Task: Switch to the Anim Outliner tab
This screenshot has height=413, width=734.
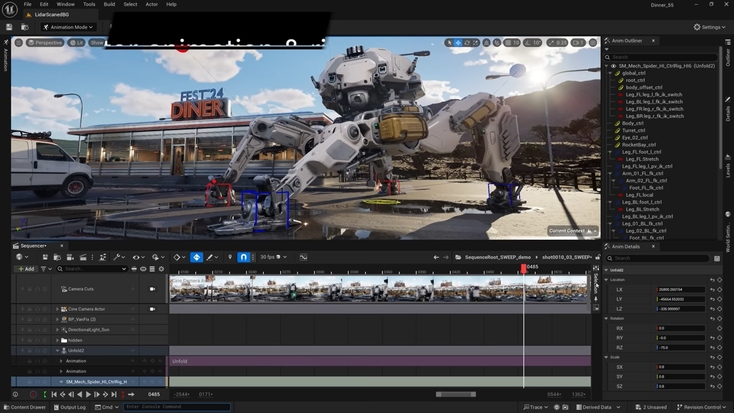Action: 627,41
